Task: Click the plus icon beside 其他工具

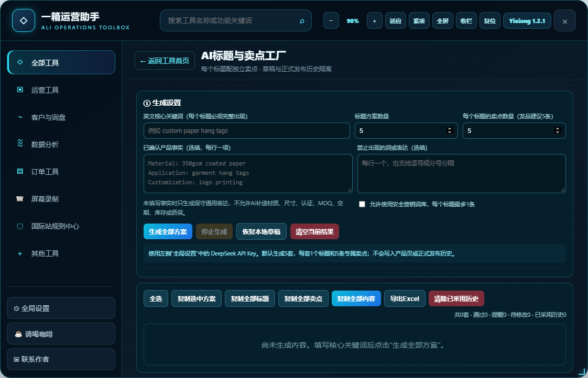Action: (x=20, y=253)
